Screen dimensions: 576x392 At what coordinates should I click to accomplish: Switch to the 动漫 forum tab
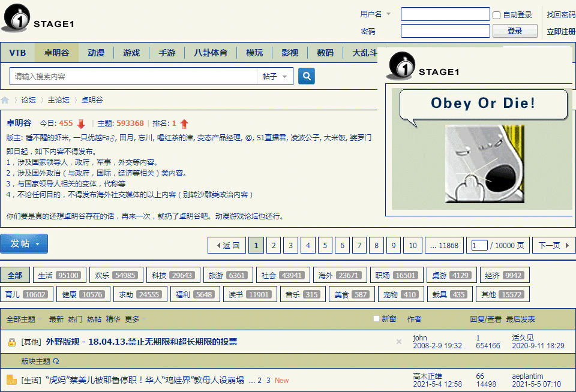[x=96, y=53]
